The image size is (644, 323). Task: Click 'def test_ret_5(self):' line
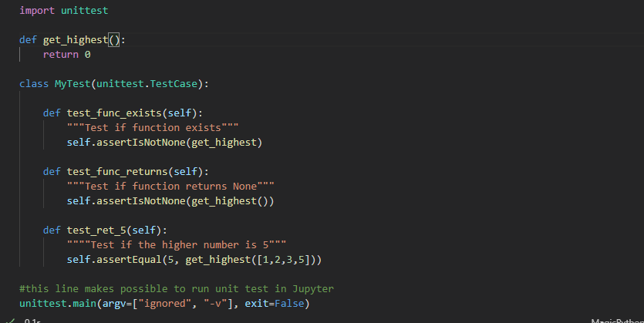coord(105,230)
